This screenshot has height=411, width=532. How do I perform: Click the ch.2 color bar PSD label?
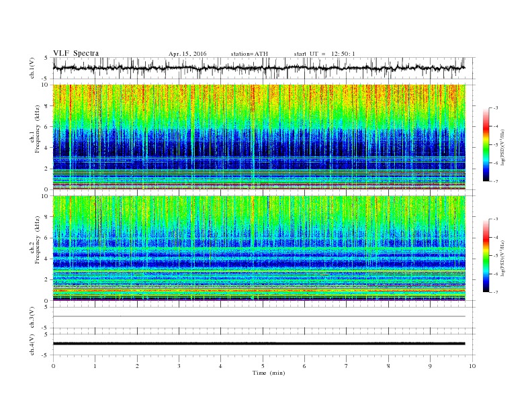click(x=502, y=258)
